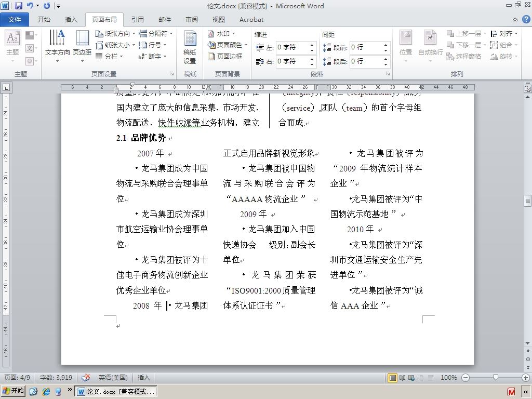Open the File (文件) tab
Screen dimensions: 532x399
pyautogui.click(x=15, y=20)
